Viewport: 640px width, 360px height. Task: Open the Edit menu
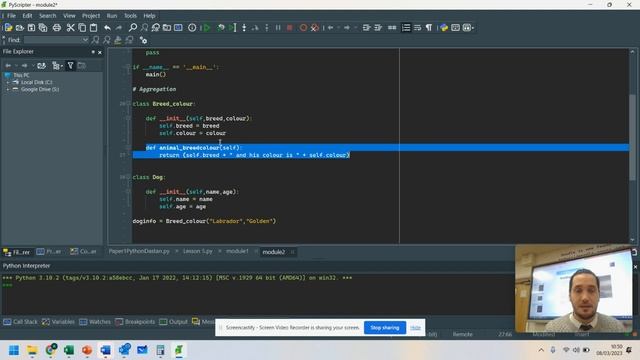click(27, 16)
